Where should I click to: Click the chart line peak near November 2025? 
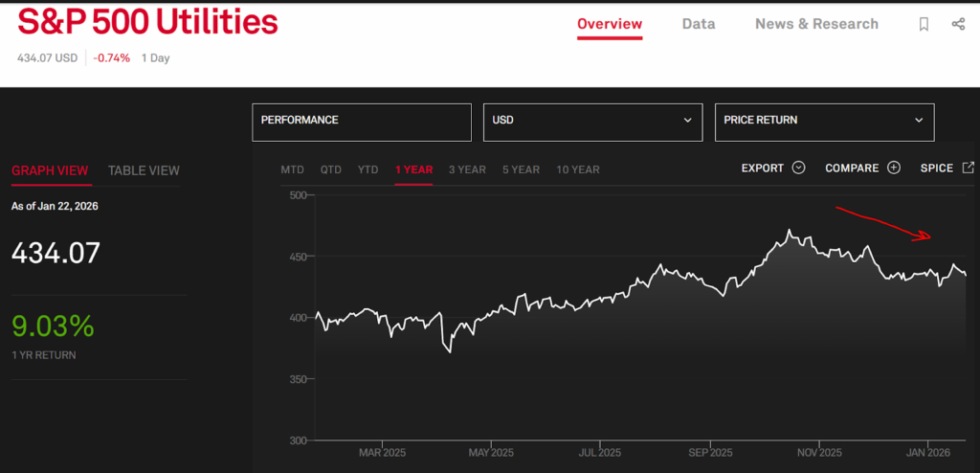point(790,231)
